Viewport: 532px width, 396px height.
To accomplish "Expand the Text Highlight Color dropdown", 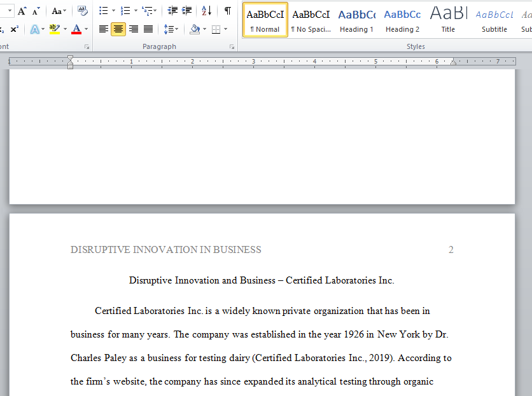I will pos(65,29).
